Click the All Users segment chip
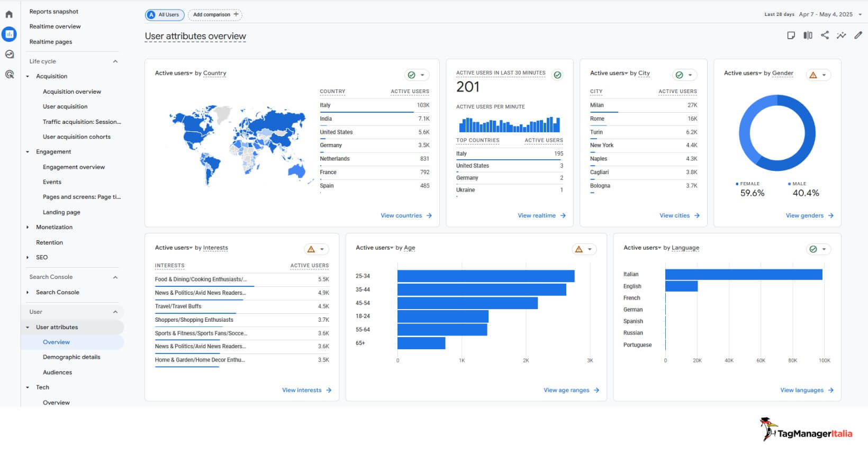The width and height of the screenshot is (868, 453). pos(165,15)
